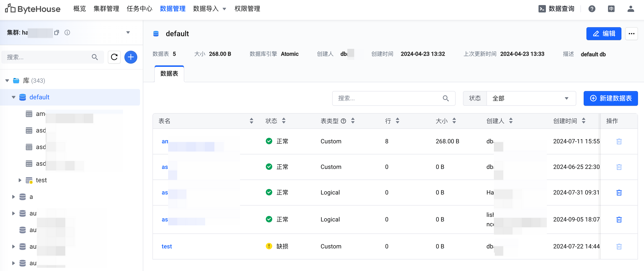The image size is (644, 271).
Task: Sort by 创建时间 column
Action: click(583, 121)
